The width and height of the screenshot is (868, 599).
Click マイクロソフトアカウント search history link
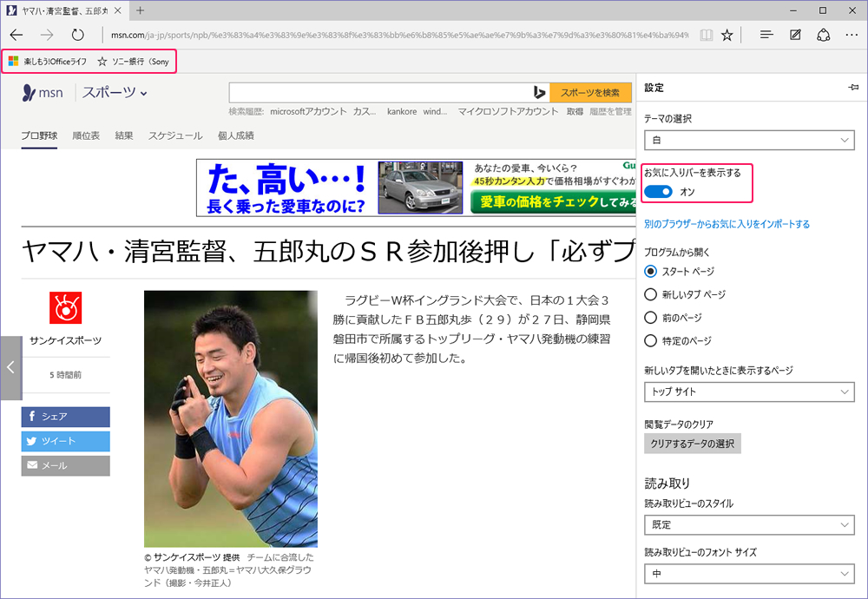pyautogui.click(x=508, y=111)
